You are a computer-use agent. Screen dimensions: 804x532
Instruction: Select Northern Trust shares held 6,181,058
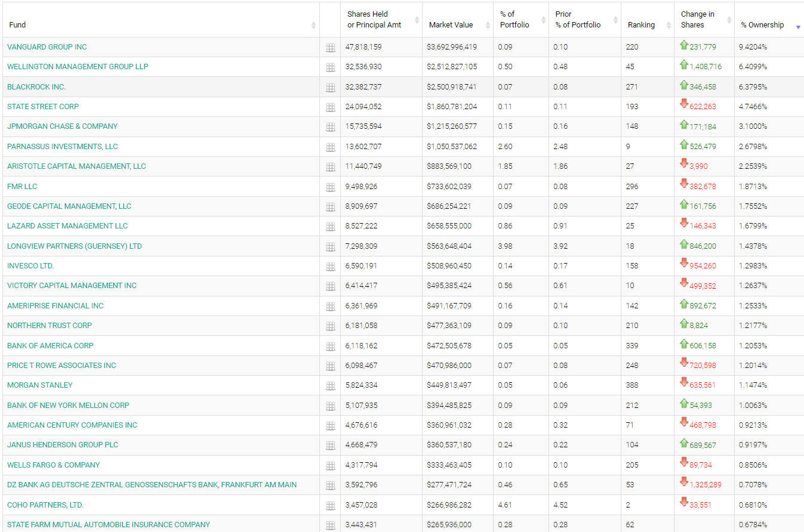(362, 326)
